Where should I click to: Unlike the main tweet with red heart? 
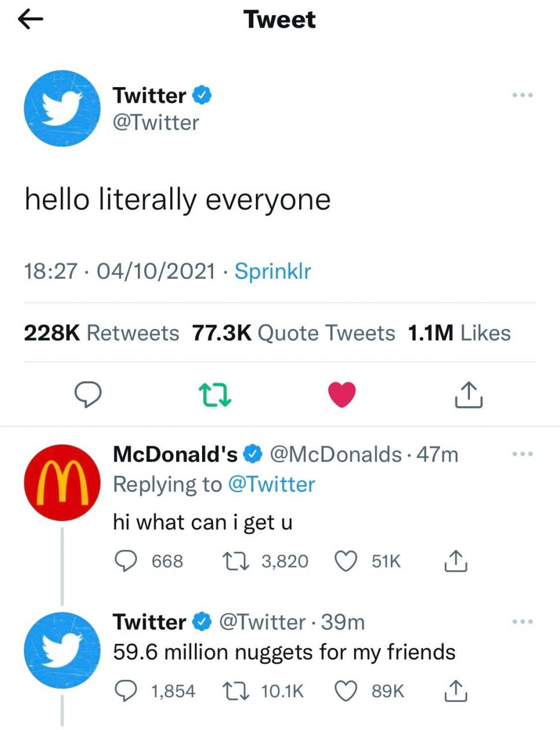click(342, 395)
